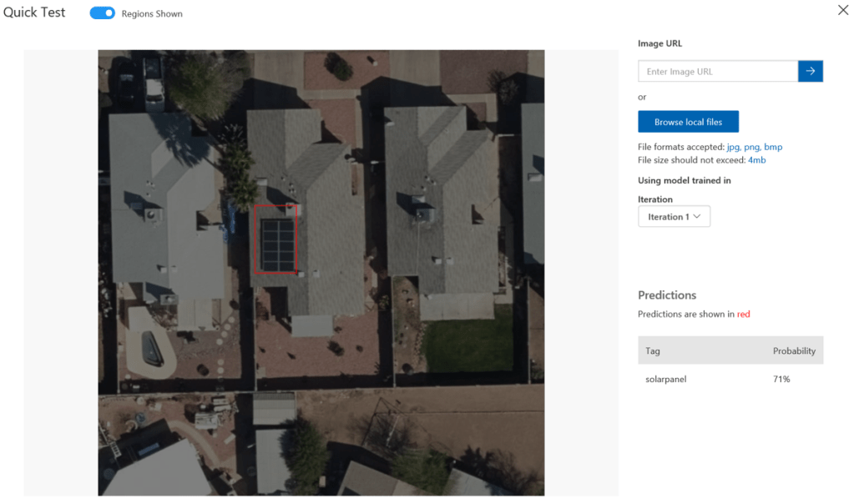Click the Regions Shown label text

point(152,14)
